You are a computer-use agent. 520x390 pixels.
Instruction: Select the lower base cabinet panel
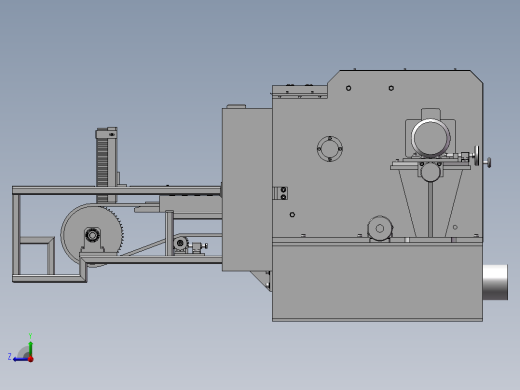(x=377, y=282)
